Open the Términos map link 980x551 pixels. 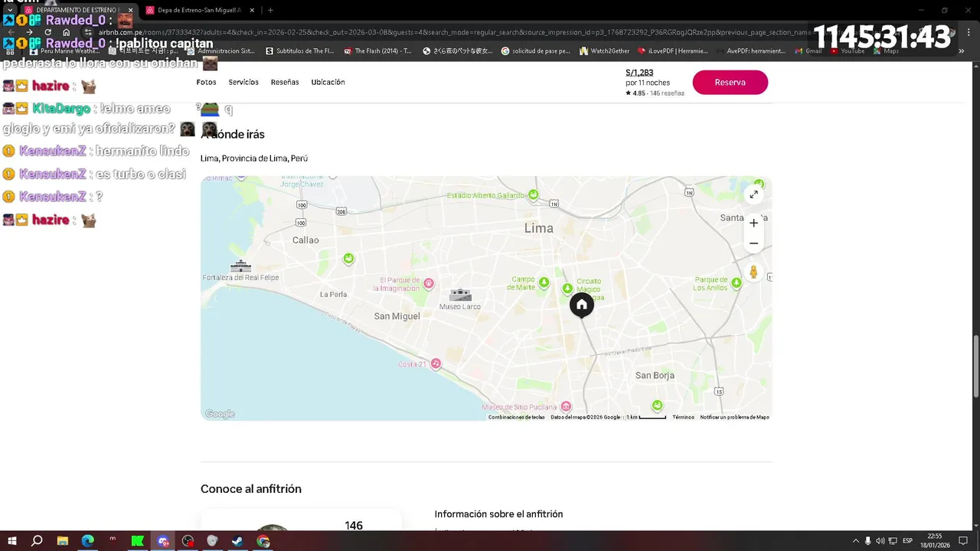click(x=683, y=417)
